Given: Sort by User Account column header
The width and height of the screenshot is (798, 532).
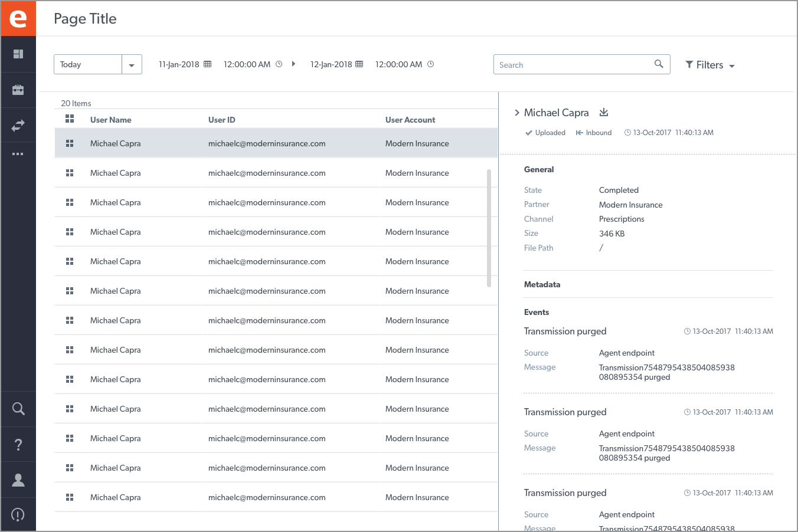Looking at the screenshot, I should (x=410, y=120).
